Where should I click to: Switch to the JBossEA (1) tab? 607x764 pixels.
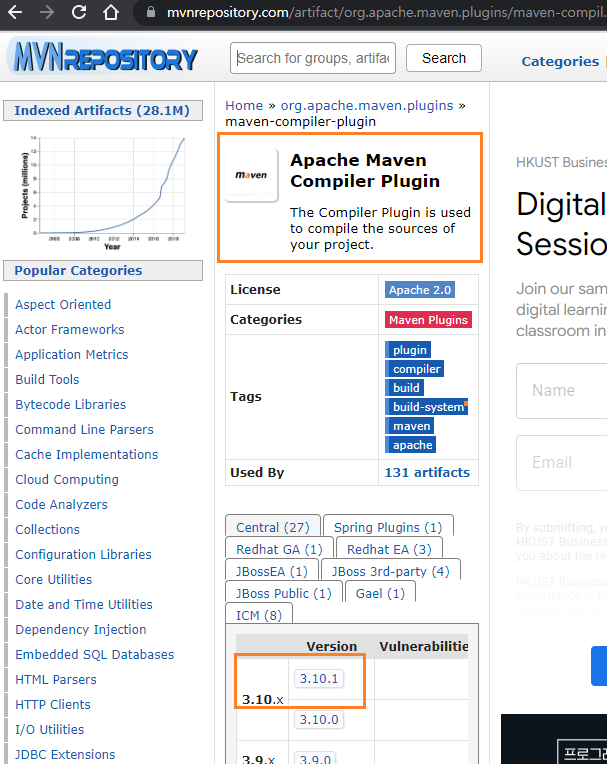click(x=272, y=571)
